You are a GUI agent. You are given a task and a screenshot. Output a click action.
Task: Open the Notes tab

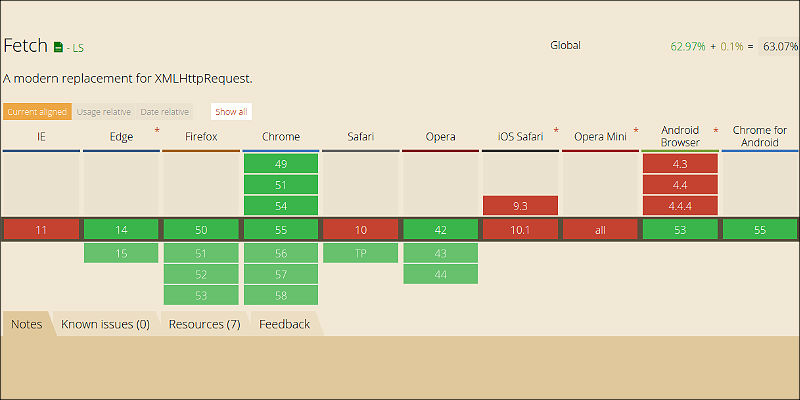pyautogui.click(x=27, y=324)
